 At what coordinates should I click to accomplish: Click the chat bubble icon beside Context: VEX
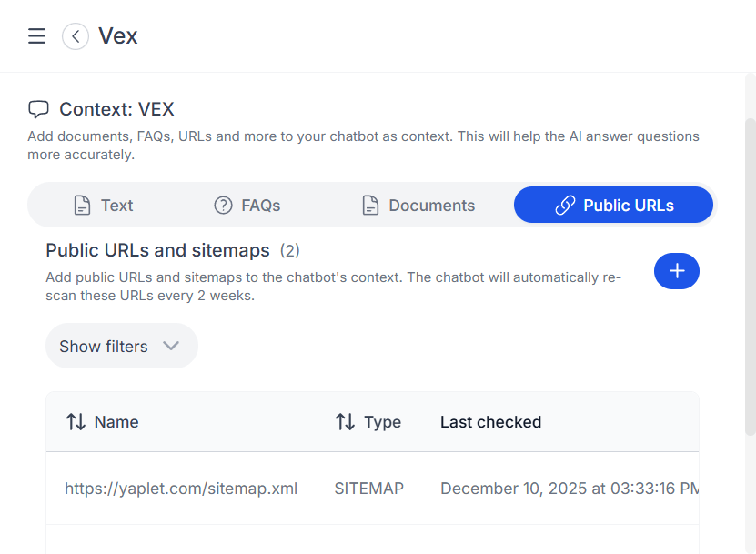coord(38,110)
